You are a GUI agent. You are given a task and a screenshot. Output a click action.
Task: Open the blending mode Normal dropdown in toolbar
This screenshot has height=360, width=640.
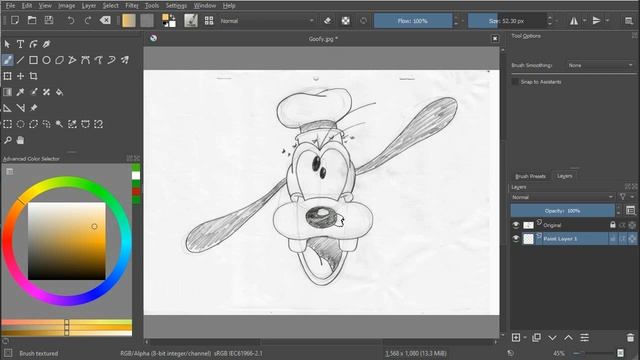pos(267,20)
